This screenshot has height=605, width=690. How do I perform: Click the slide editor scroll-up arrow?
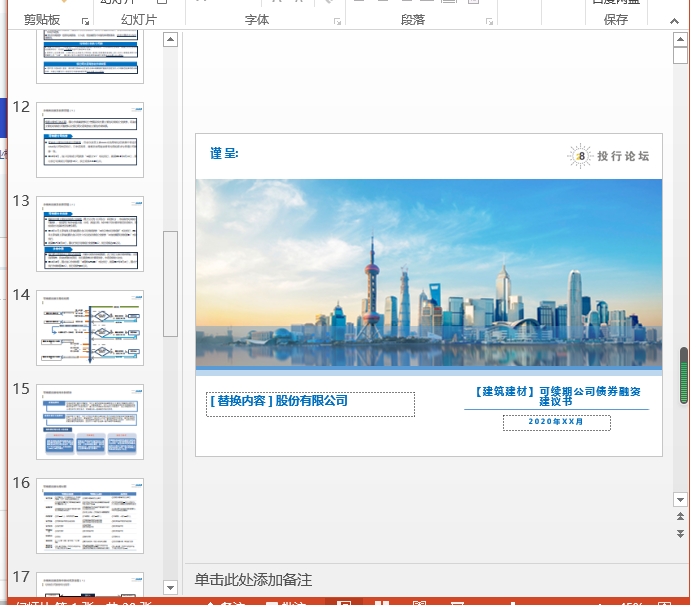tap(680, 40)
